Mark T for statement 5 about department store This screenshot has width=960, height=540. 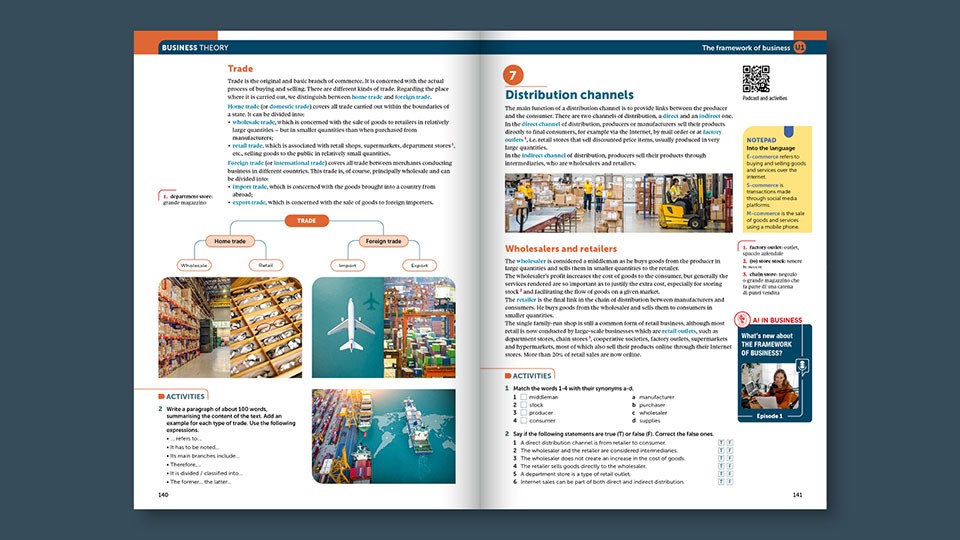[721, 474]
